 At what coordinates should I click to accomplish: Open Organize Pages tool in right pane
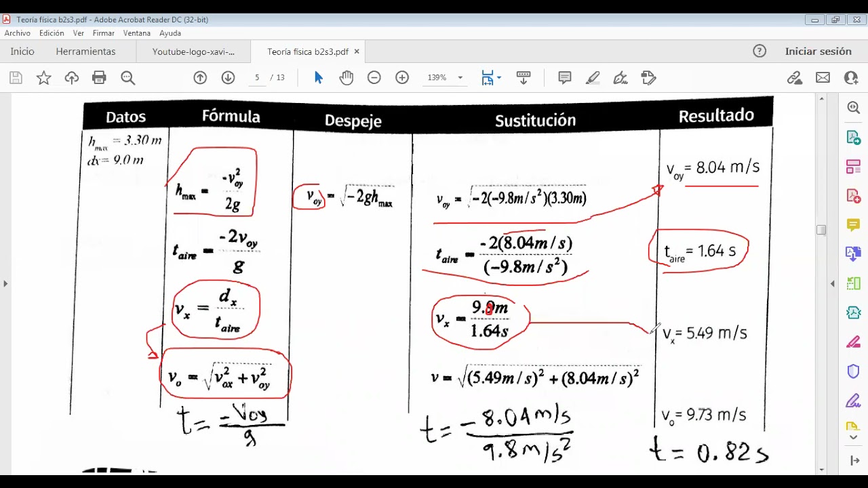tap(853, 167)
